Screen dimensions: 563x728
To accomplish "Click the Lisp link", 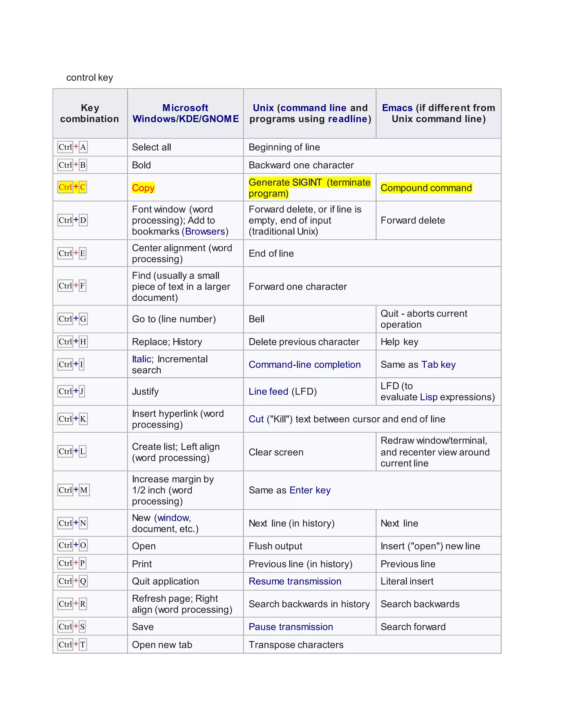I will (x=429, y=397).
